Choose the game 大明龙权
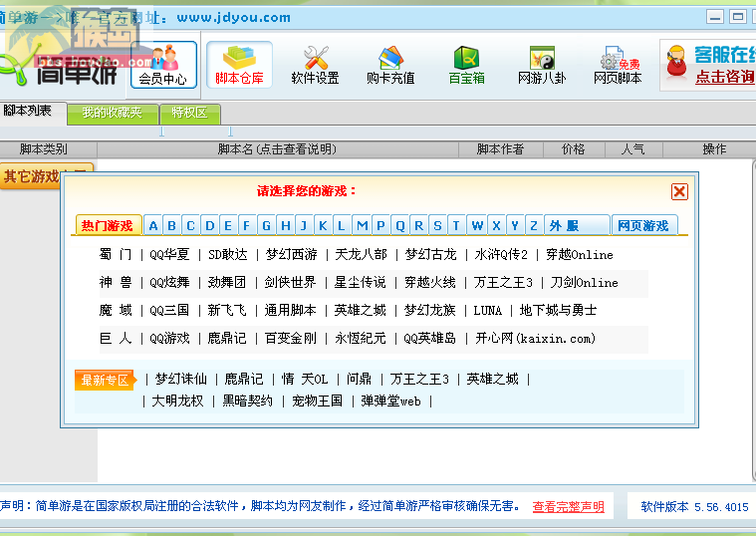Viewport: 756px width, 536px height. [x=178, y=401]
